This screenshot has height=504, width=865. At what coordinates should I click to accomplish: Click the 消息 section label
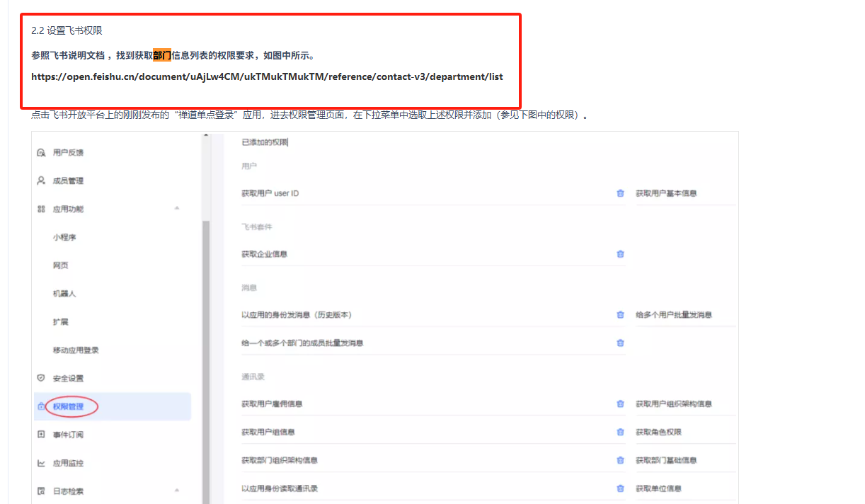pyautogui.click(x=249, y=288)
